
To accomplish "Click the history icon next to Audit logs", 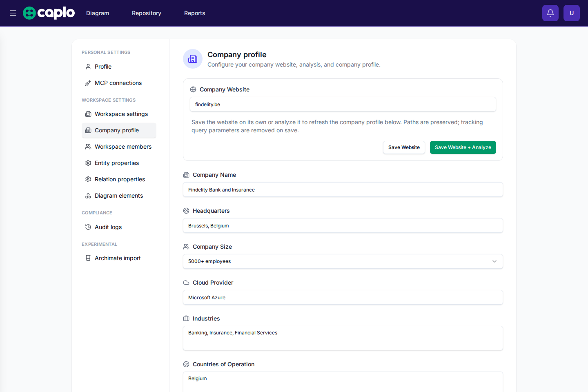I will (88, 227).
